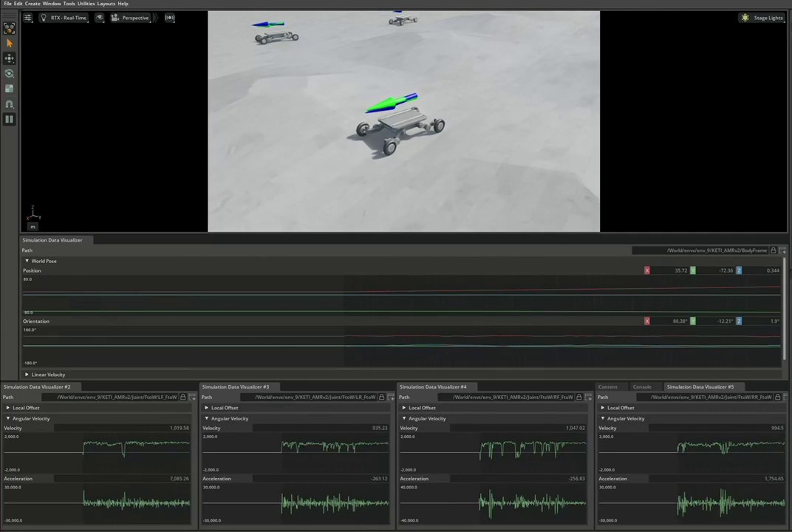
Task: Click the red X swatch in Position row
Action: [x=647, y=270]
